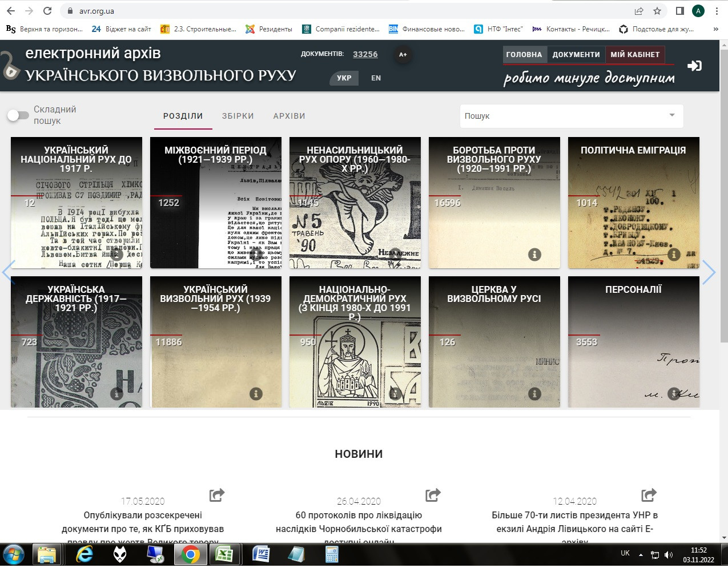Share the 17.05.2020 news item
The image size is (728, 568).
[x=217, y=494]
